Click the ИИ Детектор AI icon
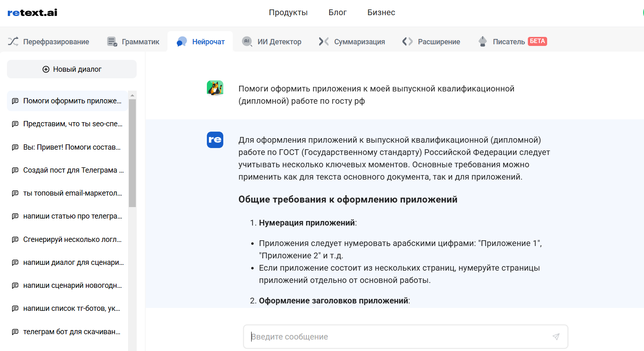Screen dimensions: 644x351 click(x=247, y=41)
